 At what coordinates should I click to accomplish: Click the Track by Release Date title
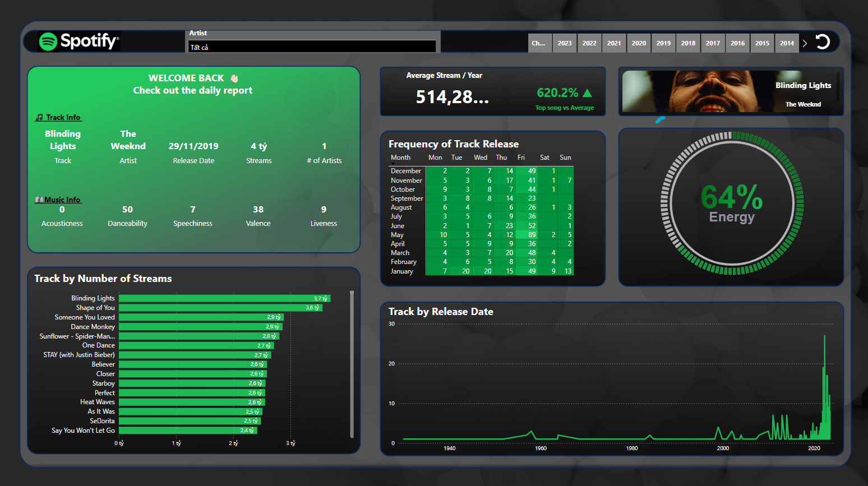[441, 312]
